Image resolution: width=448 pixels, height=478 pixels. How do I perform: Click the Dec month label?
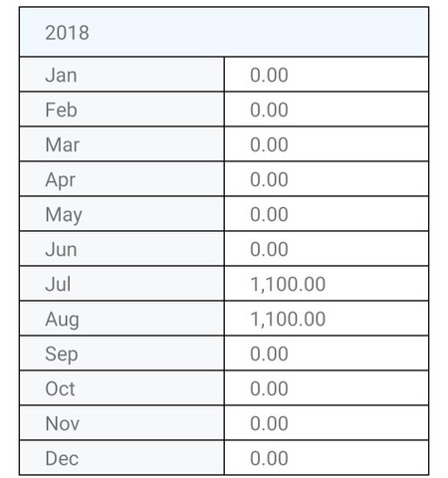tap(62, 458)
